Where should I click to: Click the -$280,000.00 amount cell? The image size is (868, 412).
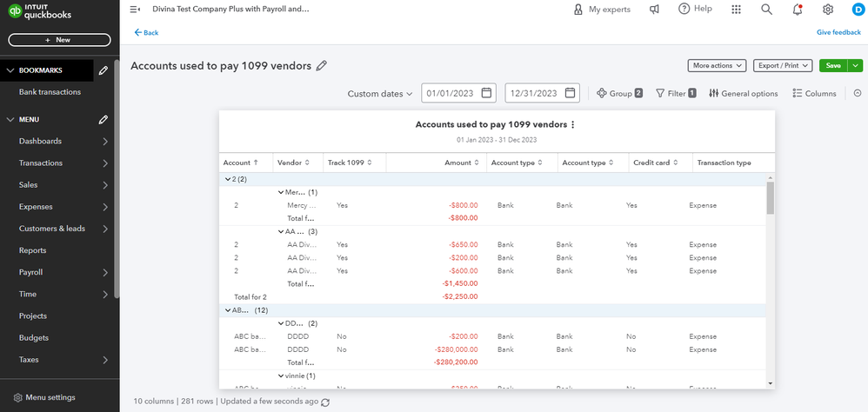coord(456,349)
